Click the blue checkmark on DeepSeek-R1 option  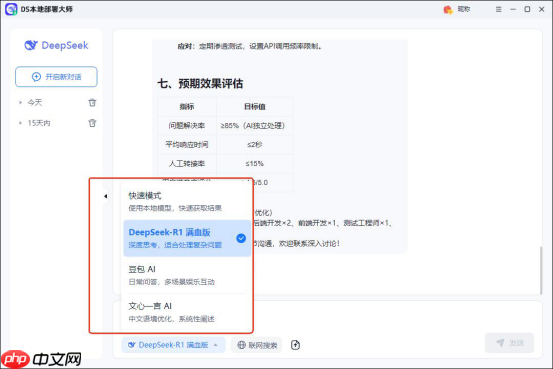[x=241, y=238]
